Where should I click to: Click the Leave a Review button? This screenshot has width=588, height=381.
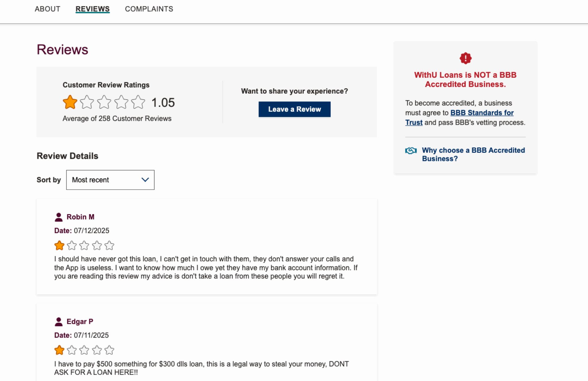[294, 109]
